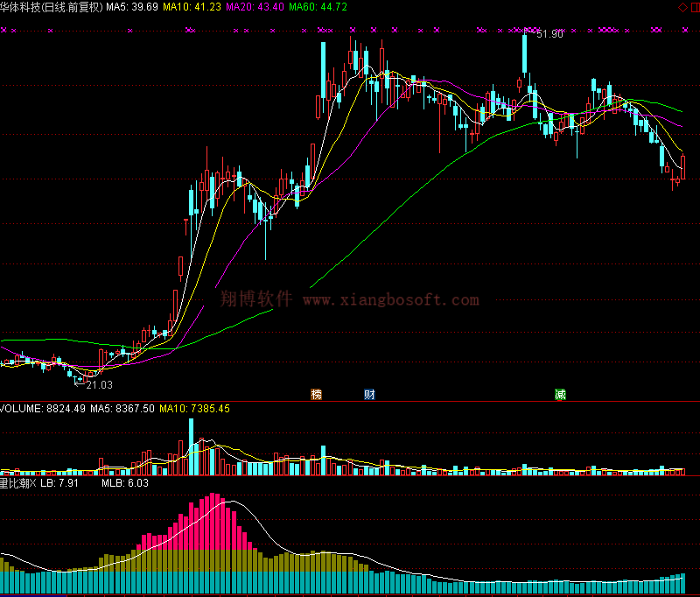Select the MA10: 41.23 indicator label
Viewport: 700px width, 597px height.
click(192, 7)
